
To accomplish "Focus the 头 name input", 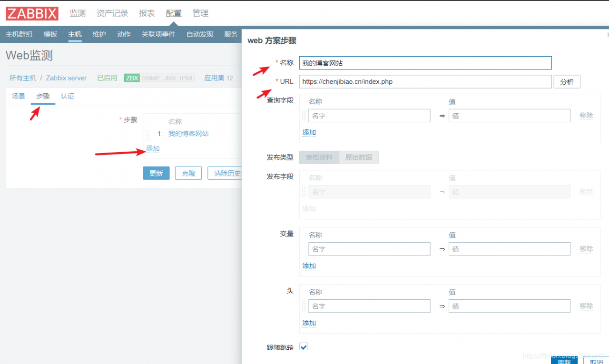I will [x=369, y=306].
